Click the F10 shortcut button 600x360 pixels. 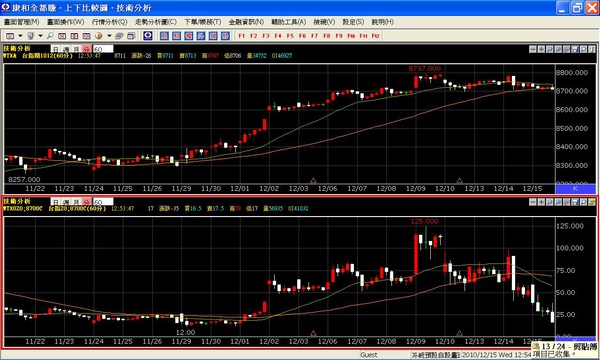351,36
